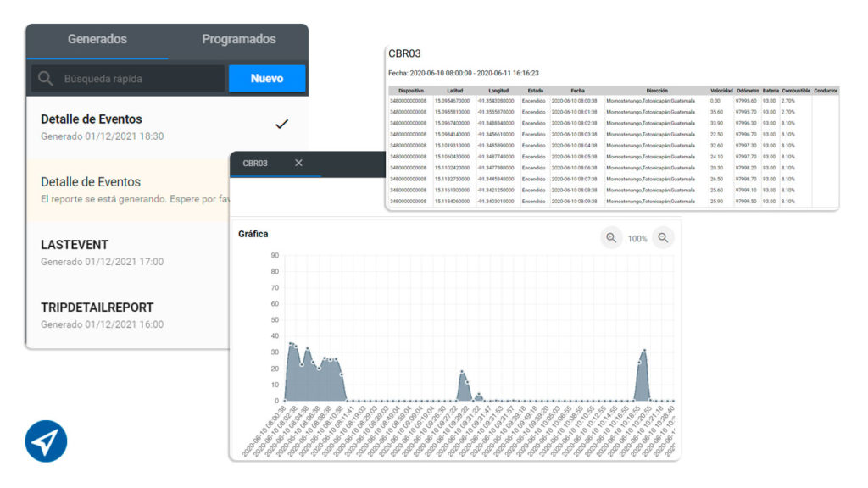Switch to the Generados tab
868x488 pixels.
coord(97,39)
